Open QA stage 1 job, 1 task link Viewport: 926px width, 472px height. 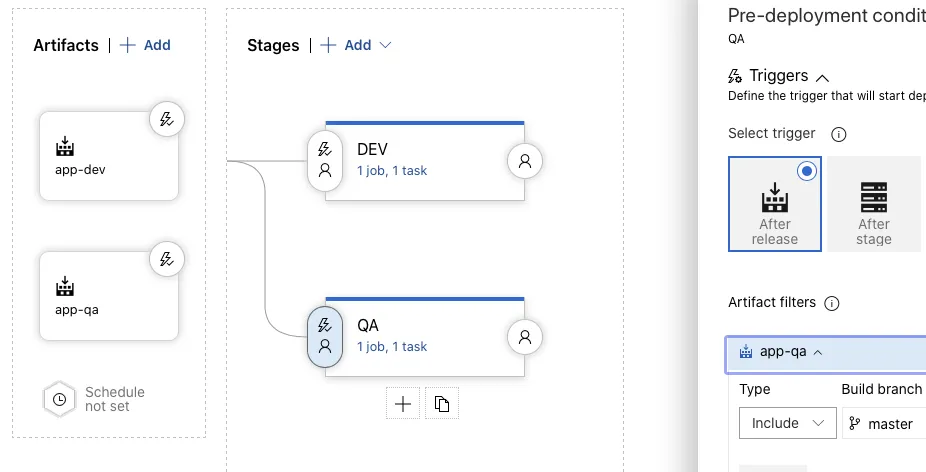[392, 347]
